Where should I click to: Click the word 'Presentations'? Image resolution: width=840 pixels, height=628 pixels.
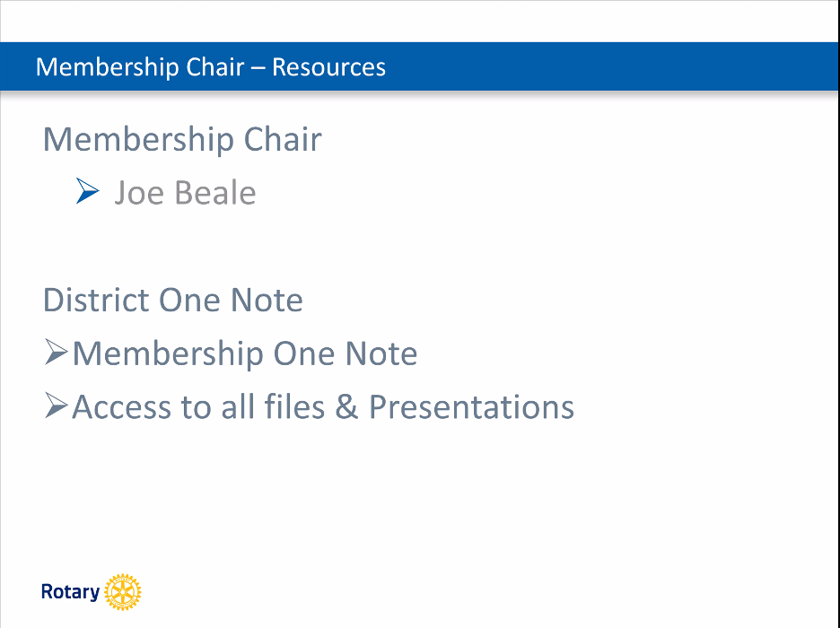pos(471,407)
